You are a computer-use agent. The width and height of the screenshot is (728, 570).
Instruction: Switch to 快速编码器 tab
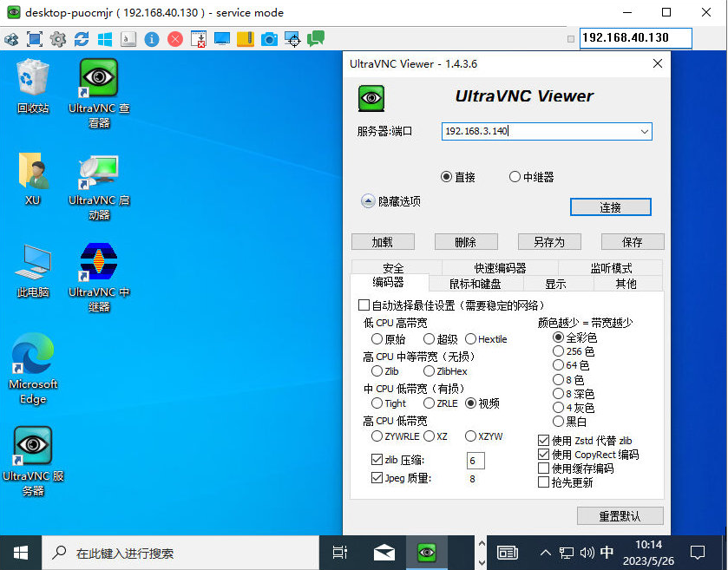click(500, 268)
